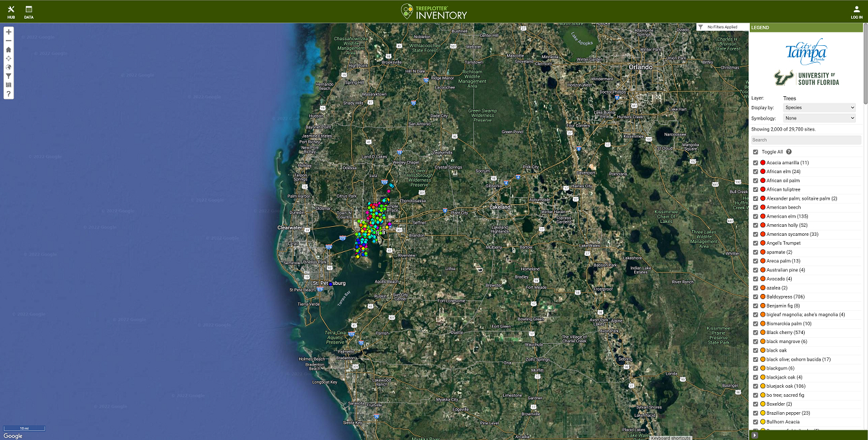Open the Data menu
The image size is (868, 440).
pos(28,12)
